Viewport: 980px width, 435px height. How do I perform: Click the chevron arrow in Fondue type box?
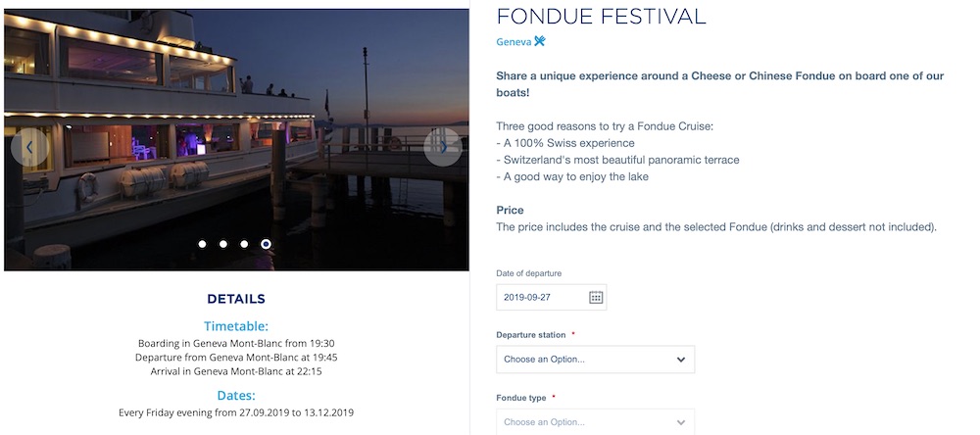tap(681, 422)
